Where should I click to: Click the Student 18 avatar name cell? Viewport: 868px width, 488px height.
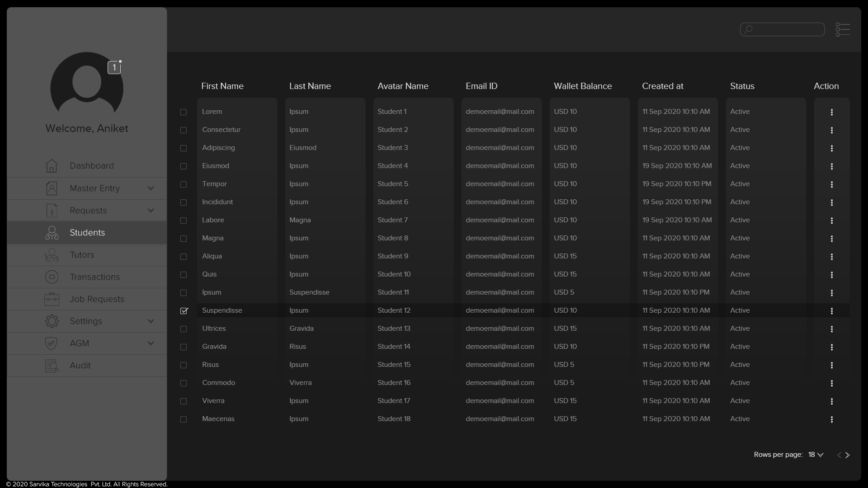pos(394,419)
